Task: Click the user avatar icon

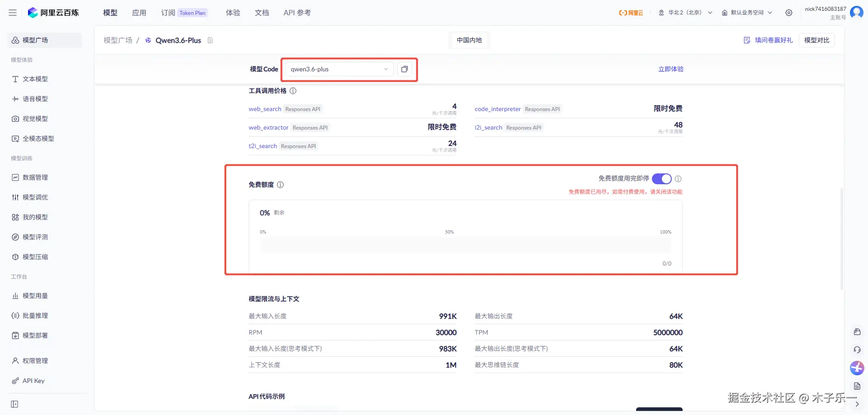Action: (x=857, y=13)
